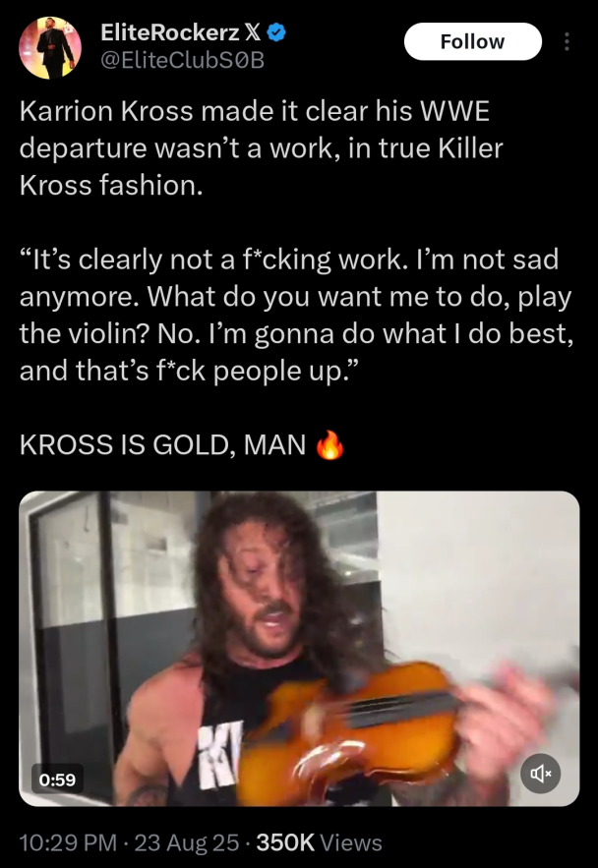Click the fire emoji in tweet
This screenshot has height=868, width=598.
point(330,445)
